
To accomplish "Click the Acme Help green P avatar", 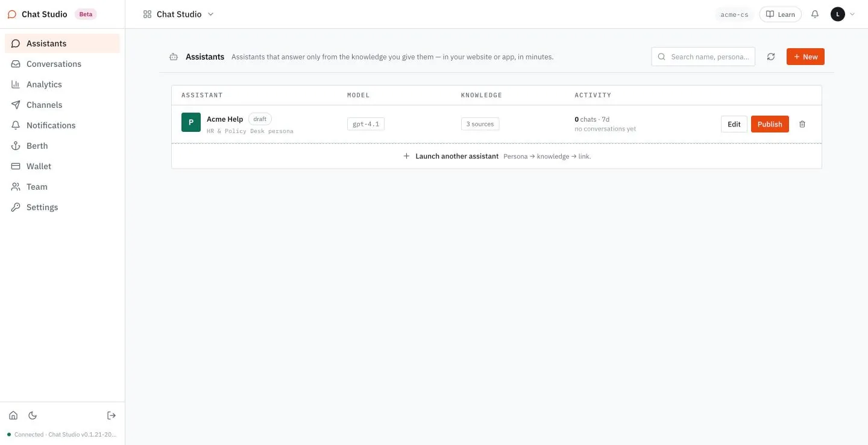I will (191, 122).
